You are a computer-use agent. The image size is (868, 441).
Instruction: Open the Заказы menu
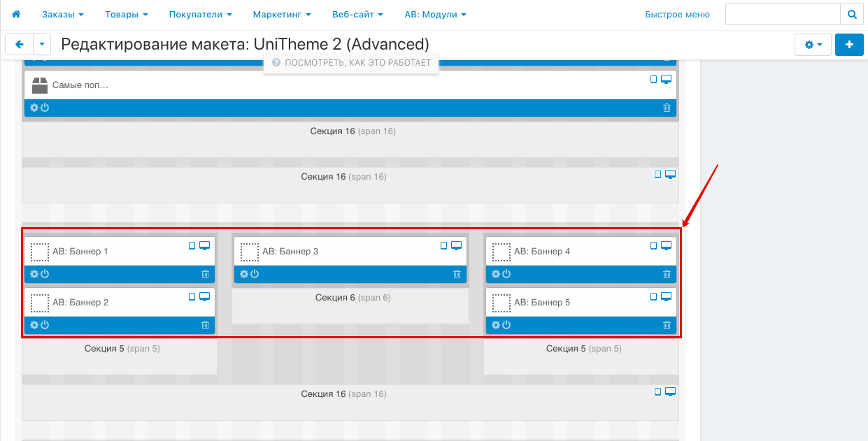coord(63,14)
